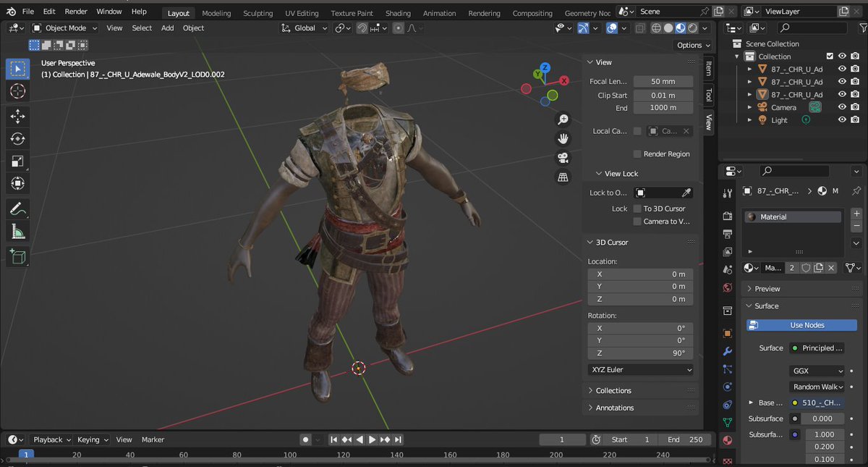Click the Z axis of the viewport gizmo

545,68
